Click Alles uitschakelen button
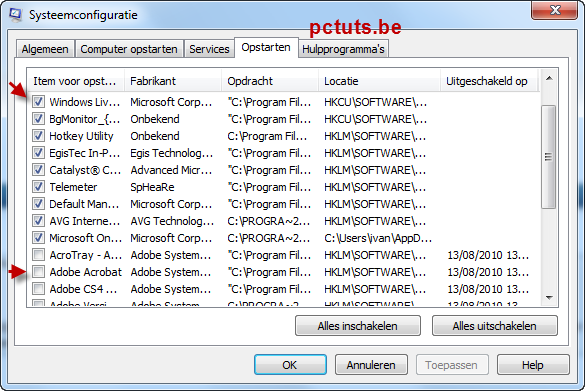 (x=494, y=326)
